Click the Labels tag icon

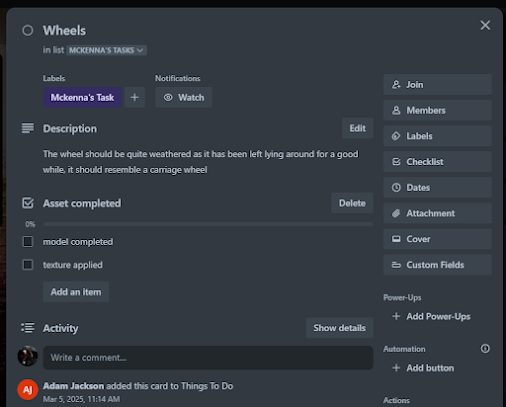[x=396, y=136]
